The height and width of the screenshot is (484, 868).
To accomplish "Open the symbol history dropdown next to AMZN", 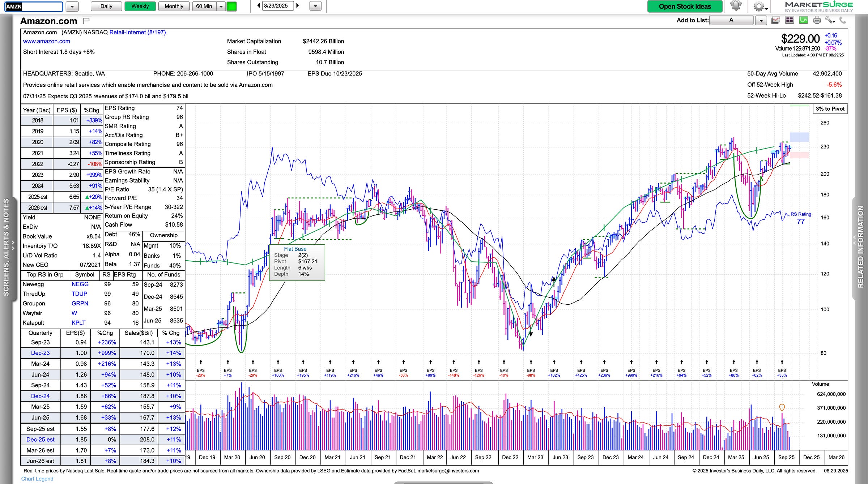I will (72, 6).
